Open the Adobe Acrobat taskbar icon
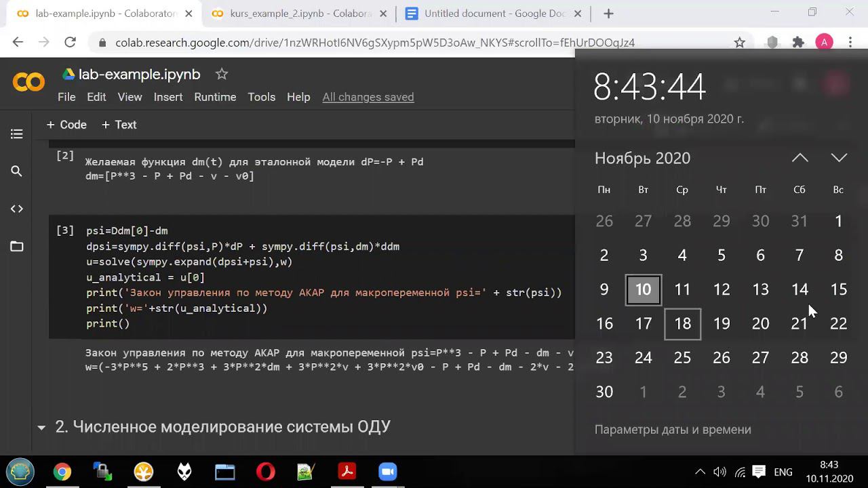 [x=347, y=472]
